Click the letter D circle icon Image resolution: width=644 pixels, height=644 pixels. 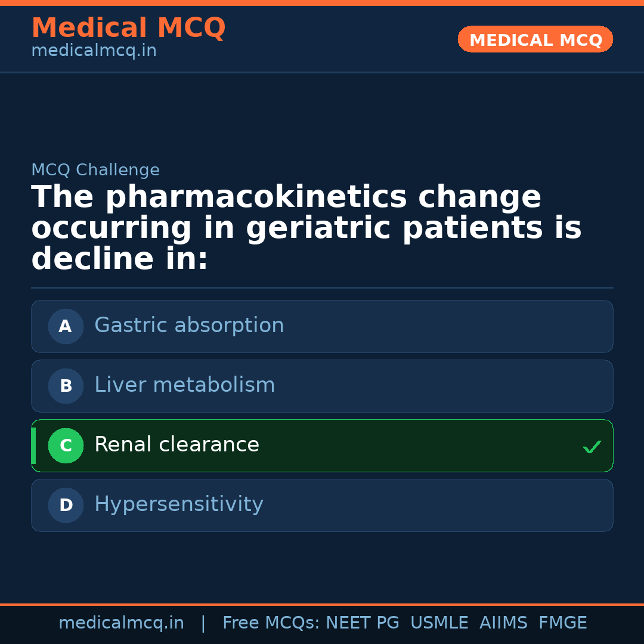tap(66, 505)
